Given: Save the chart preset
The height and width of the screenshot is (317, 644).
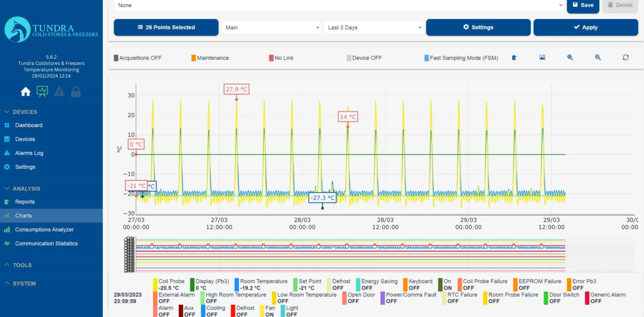Looking at the screenshot, I should click(583, 5).
